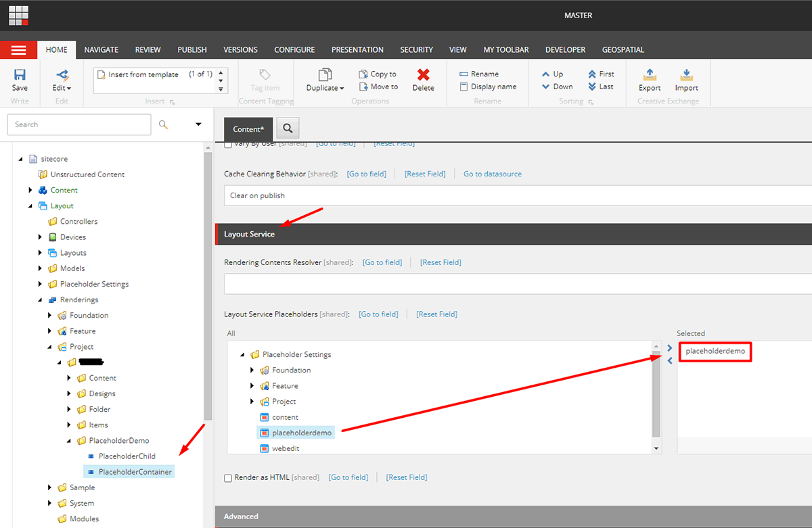Click the Export icon in Creative Exchange
812x528 pixels.
tap(649, 75)
